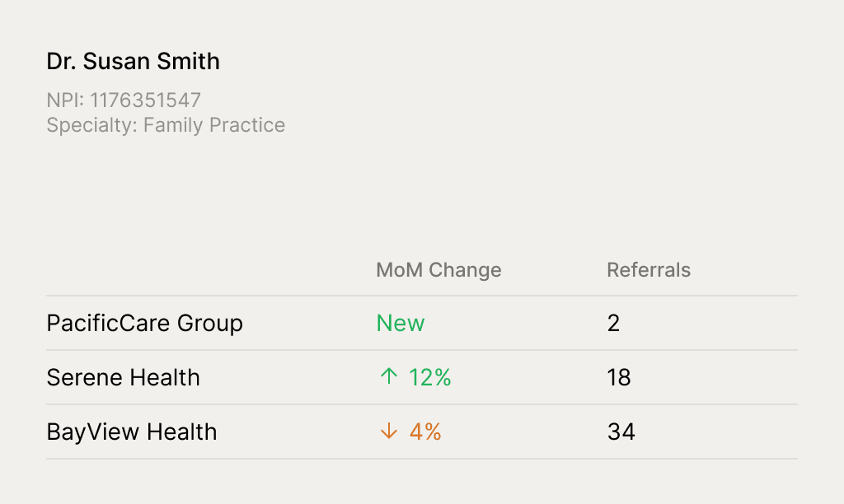Click the NPI number 1176351547
The image size is (844, 504).
(145, 100)
